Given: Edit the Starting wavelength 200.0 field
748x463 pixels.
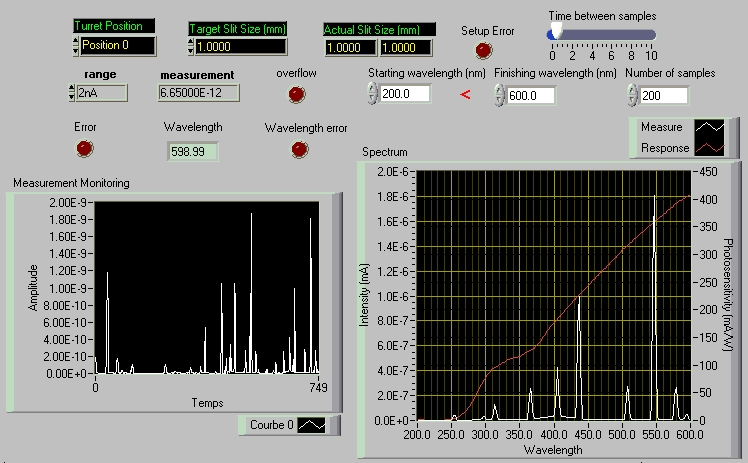Looking at the screenshot, I should (405, 93).
